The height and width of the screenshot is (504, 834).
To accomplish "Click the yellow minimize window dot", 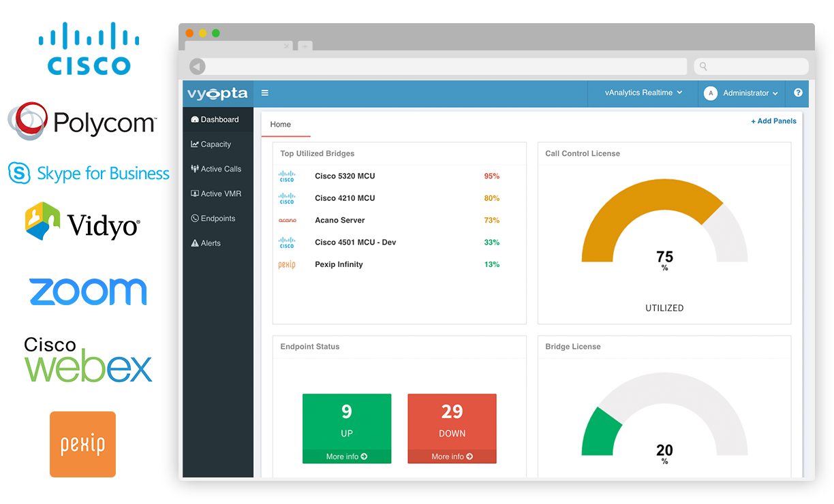I will 202,33.
